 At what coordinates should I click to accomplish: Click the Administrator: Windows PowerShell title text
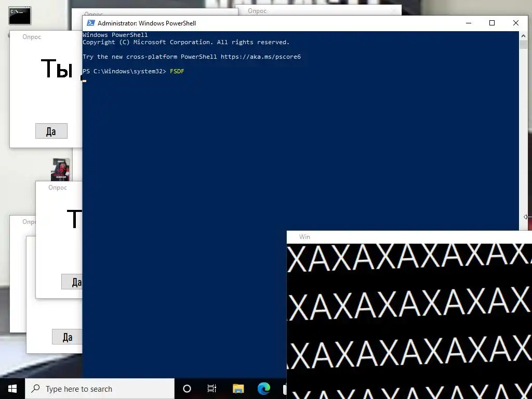[147, 23]
